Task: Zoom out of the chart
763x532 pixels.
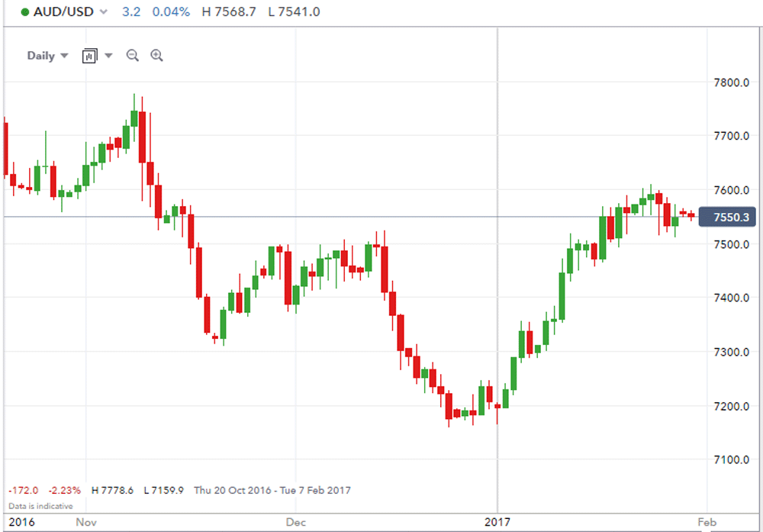Action: [132, 56]
